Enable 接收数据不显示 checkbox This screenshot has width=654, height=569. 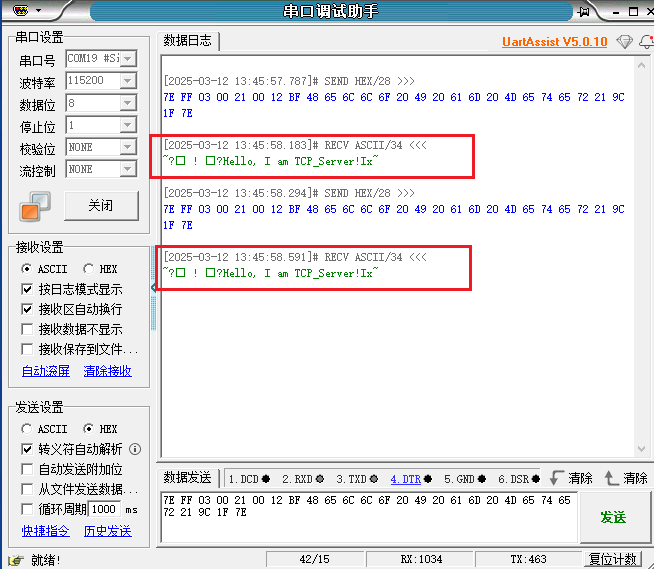[x=27, y=329]
